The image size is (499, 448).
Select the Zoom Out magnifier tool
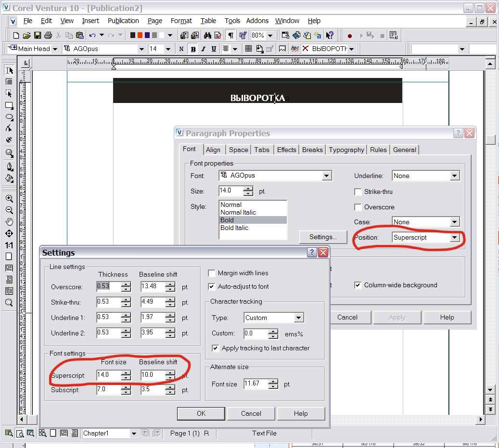tap(9, 210)
